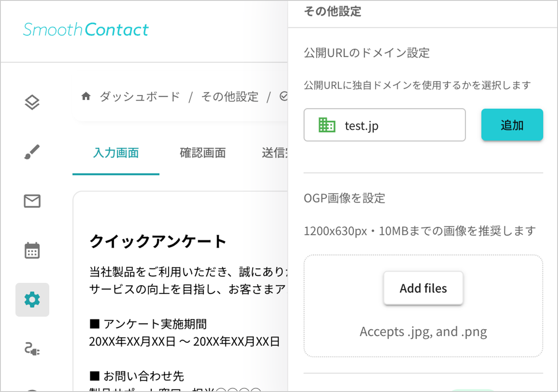
Task: Select the 入力画面 tab
Action: click(x=116, y=153)
